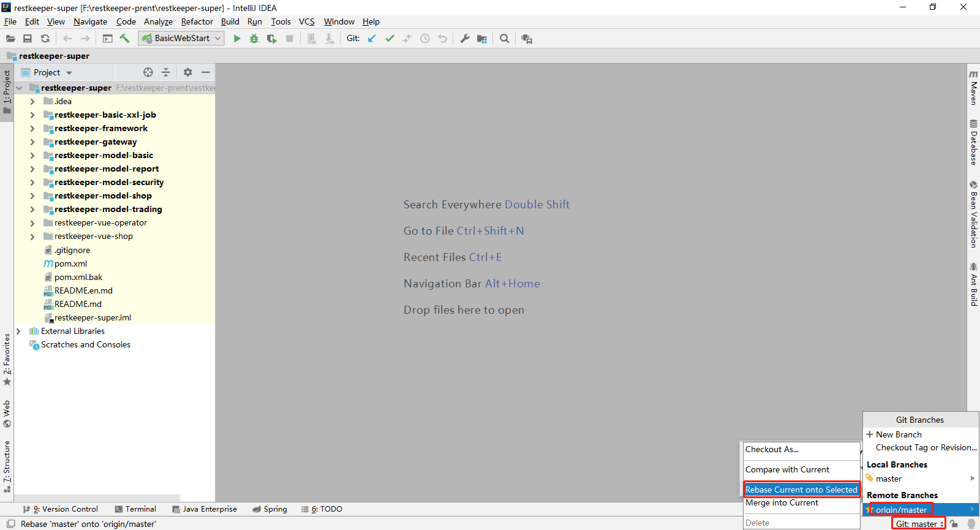980x530 pixels.
Task: Open Database side panel tab
Action: (x=973, y=142)
